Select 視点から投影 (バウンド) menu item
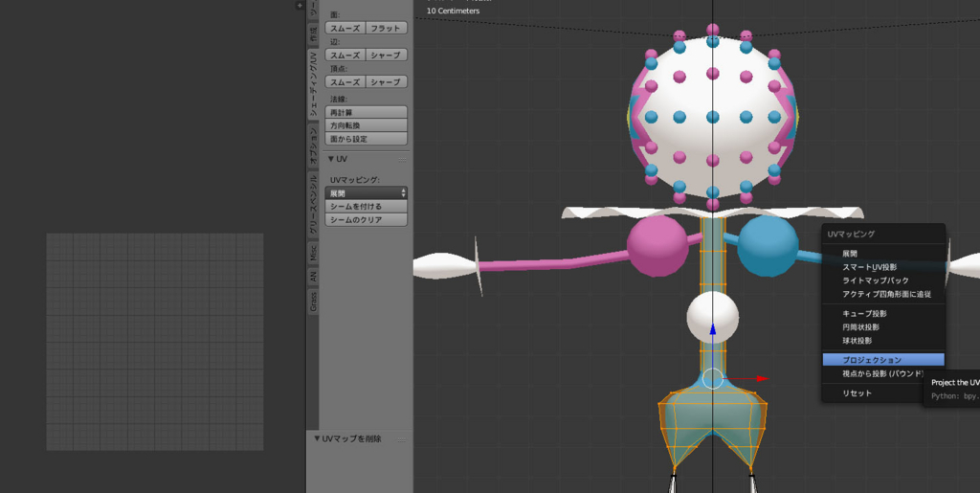The image size is (980, 493). point(883,373)
